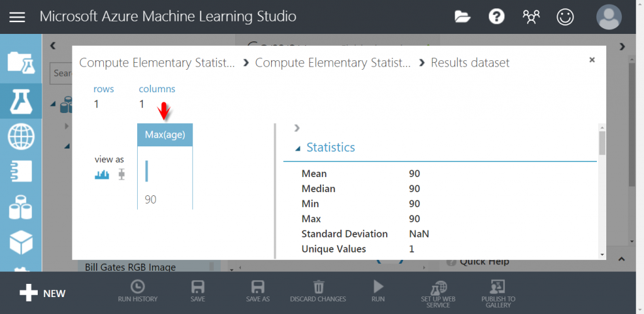Click the Standard Deviation label
Image resolution: width=644 pixels, height=314 pixels.
coord(345,234)
